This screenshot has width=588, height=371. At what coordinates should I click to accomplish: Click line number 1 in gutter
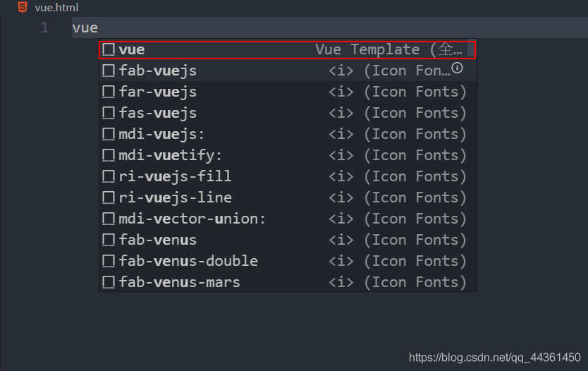click(44, 28)
